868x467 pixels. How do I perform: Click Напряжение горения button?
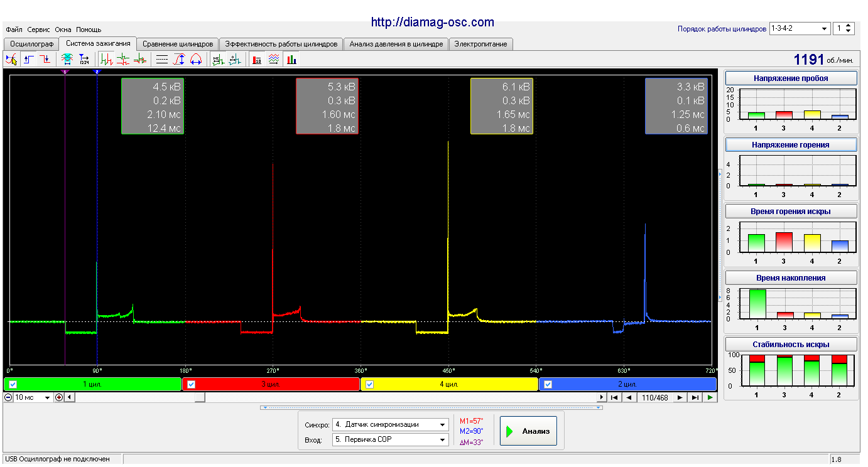791,144
